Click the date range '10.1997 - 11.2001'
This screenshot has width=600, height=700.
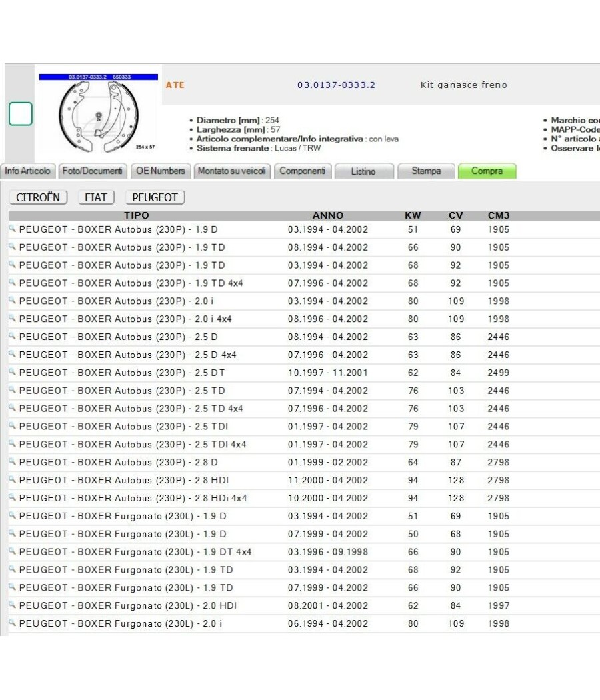328,373
